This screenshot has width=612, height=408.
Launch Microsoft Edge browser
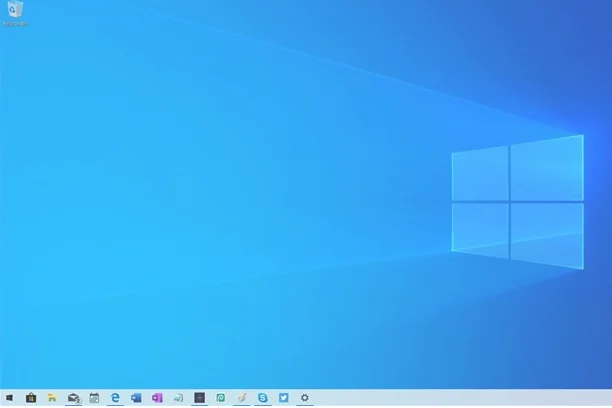point(115,397)
